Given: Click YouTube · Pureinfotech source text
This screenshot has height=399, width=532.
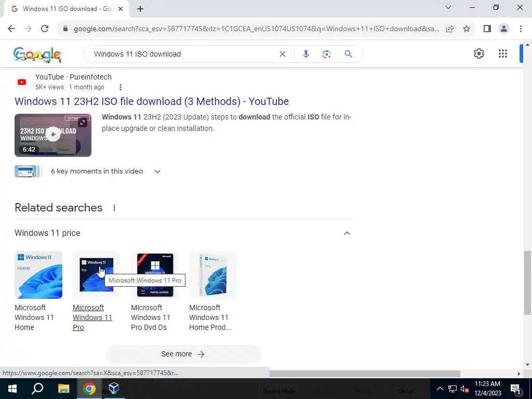Looking at the screenshot, I should [x=73, y=77].
